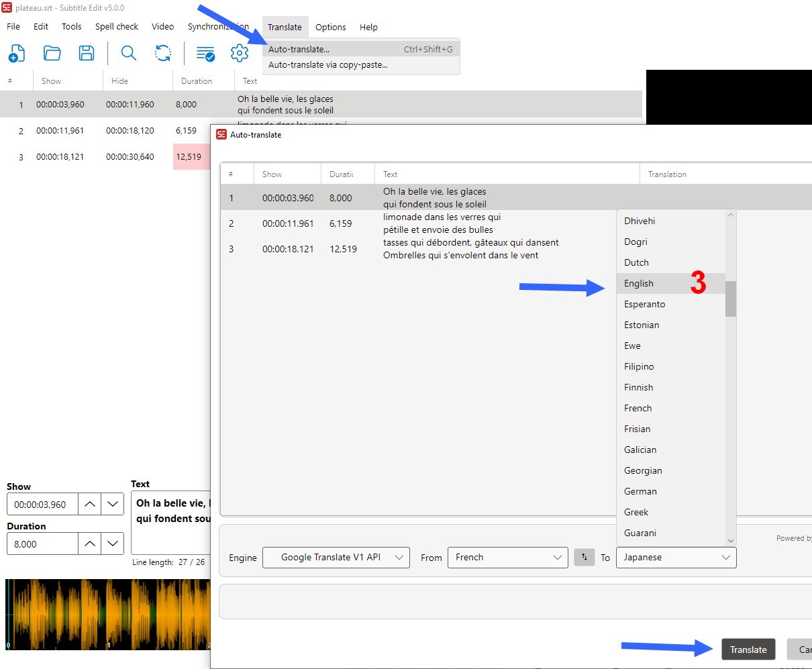Open the Tools menu

[x=72, y=27]
